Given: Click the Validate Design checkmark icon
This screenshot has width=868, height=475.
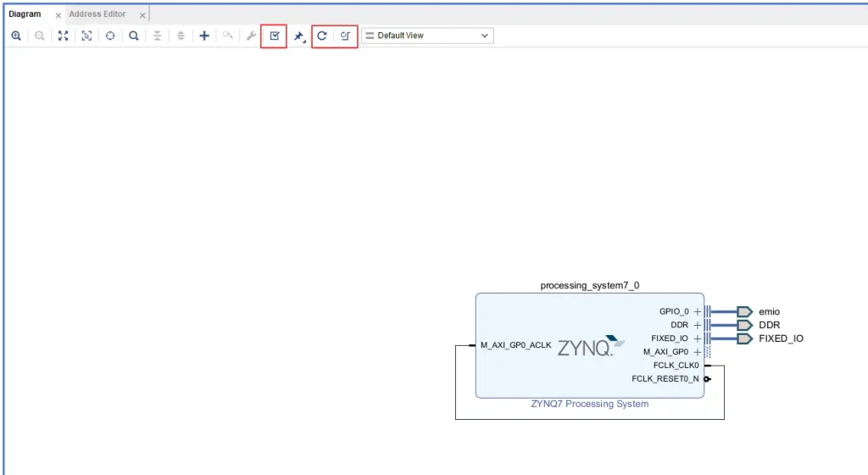Looking at the screenshot, I should tap(274, 36).
